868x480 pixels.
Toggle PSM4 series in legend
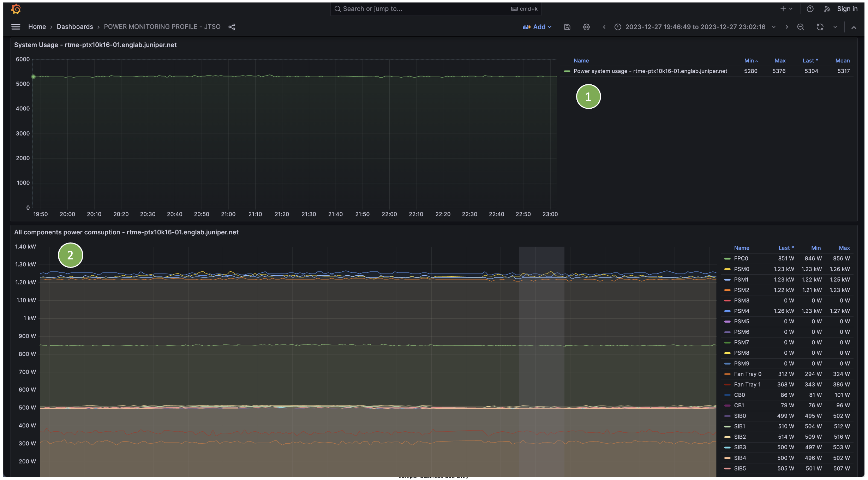(741, 311)
